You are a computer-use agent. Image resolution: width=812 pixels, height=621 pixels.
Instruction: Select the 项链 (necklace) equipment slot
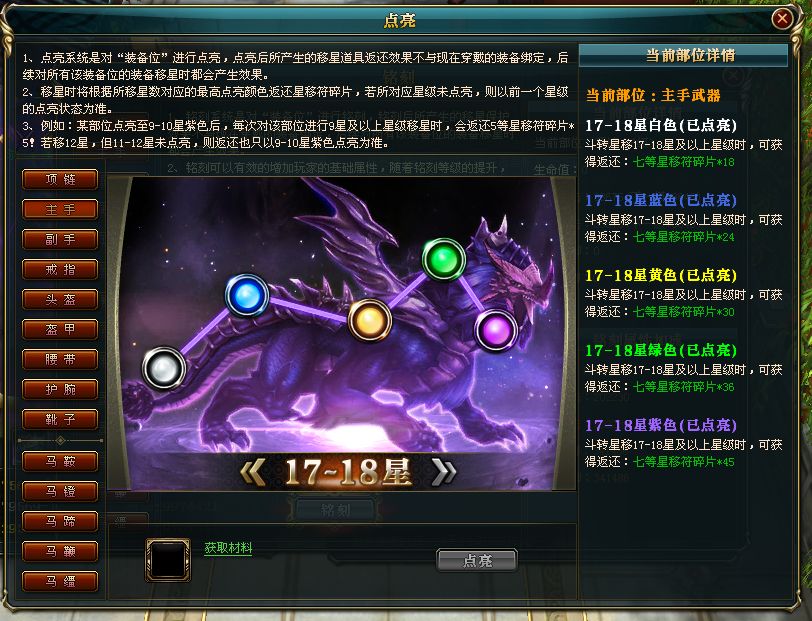(60, 179)
